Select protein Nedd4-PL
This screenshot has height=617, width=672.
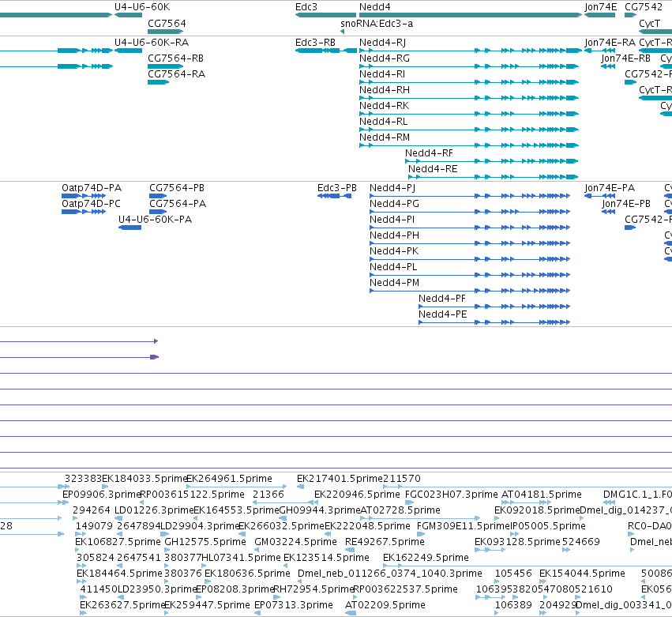(x=470, y=275)
